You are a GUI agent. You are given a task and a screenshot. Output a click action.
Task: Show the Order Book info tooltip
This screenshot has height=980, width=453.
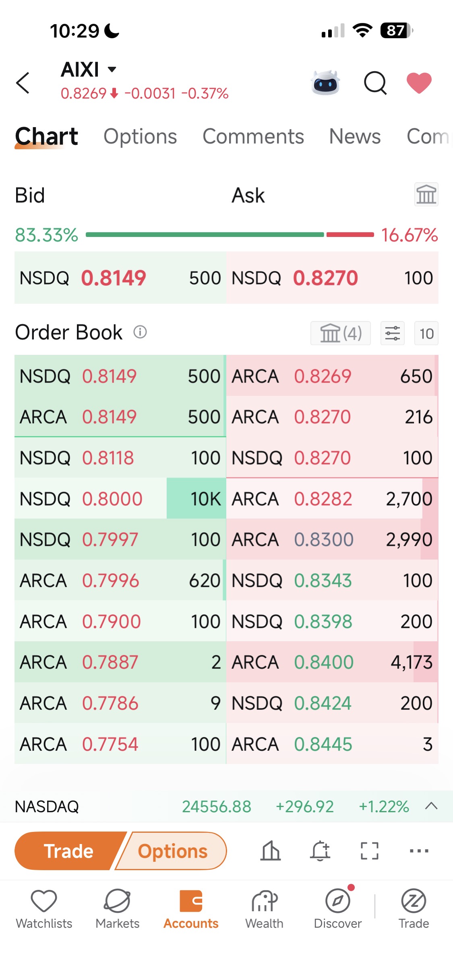pos(140,332)
